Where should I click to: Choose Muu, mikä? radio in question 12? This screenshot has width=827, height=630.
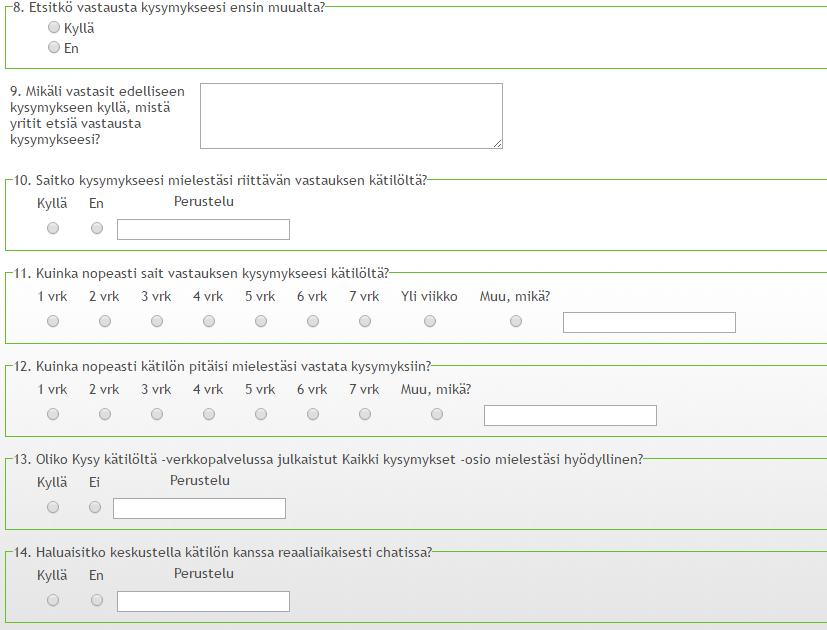[437, 414]
